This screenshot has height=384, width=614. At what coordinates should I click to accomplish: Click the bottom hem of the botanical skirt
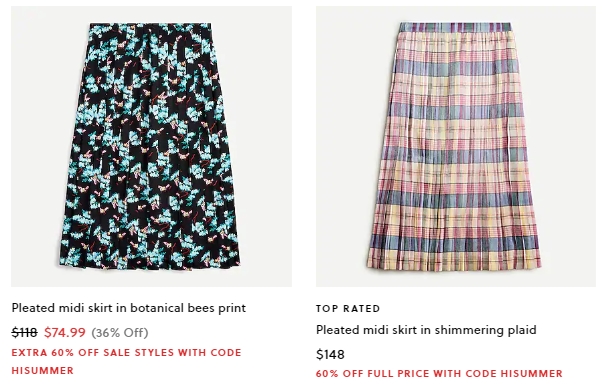150,264
